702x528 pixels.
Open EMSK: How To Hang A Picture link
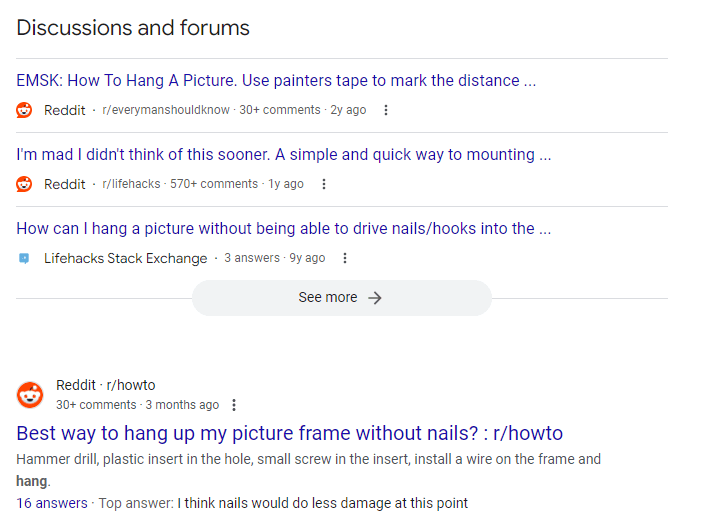pyautogui.click(x=276, y=81)
